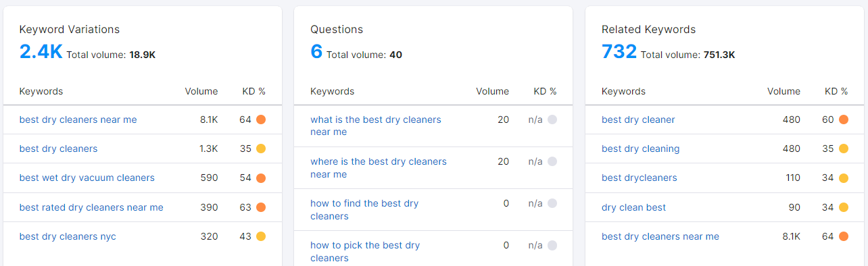
Task: Open 'where is the best dry cleaners near me' question
Action: (379, 168)
